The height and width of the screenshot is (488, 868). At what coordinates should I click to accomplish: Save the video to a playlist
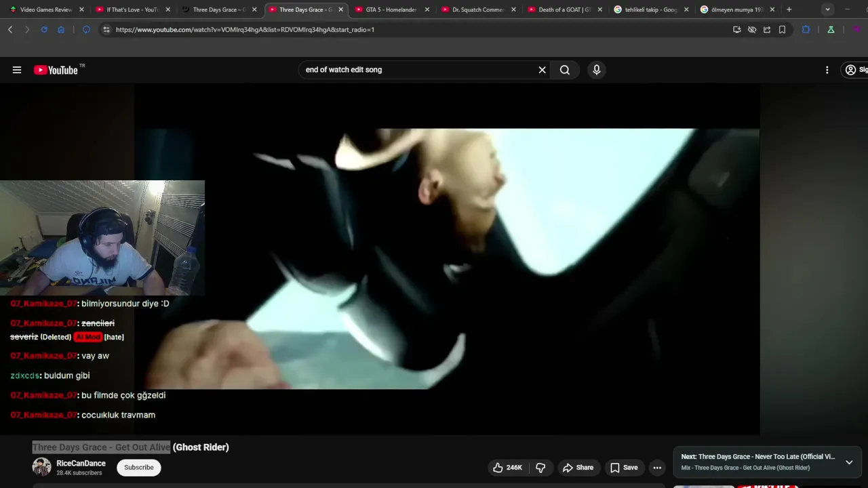624,468
